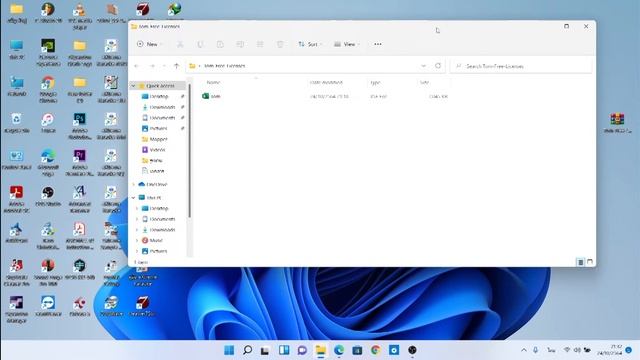
Task: Select the Photoshop desktop shortcut
Action: click(80, 126)
